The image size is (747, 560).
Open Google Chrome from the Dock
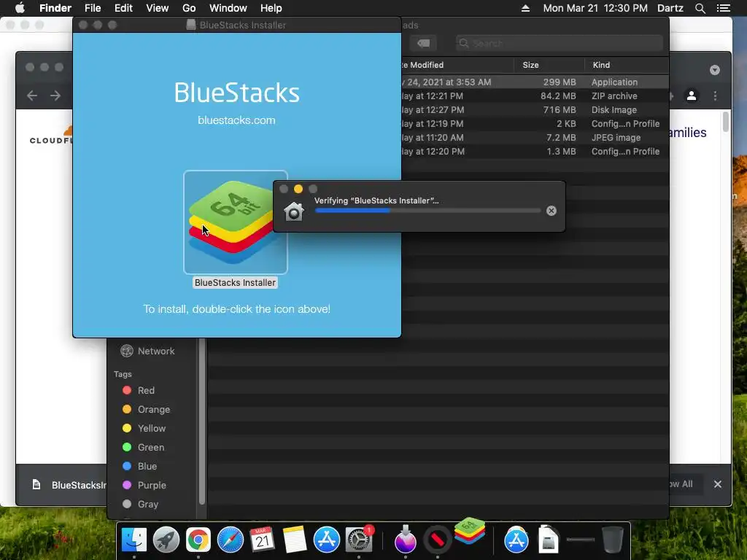pyautogui.click(x=198, y=540)
